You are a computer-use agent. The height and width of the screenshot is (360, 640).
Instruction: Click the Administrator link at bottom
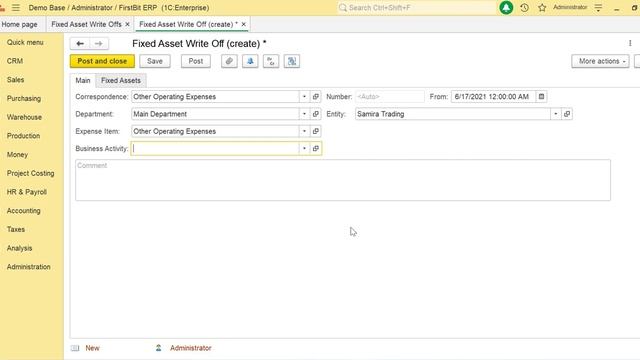click(191, 348)
